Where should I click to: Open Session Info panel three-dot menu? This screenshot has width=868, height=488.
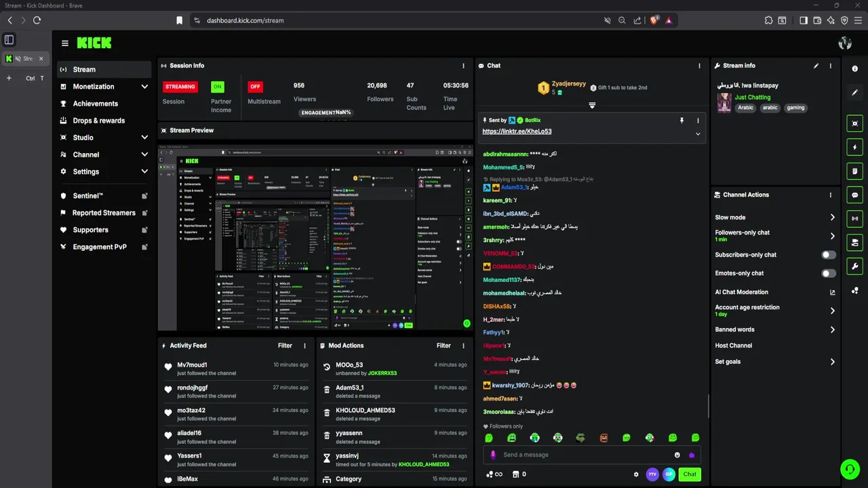pyautogui.click(x=464, y=66)
